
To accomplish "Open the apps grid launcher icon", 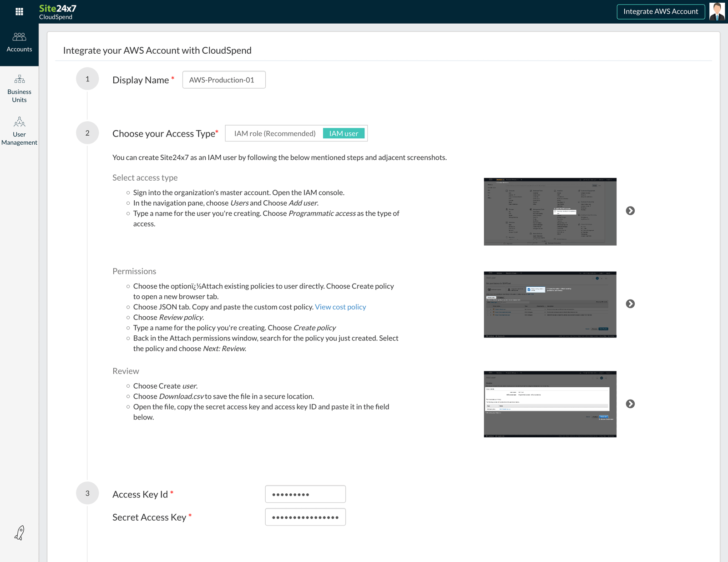I will [19, 12].
